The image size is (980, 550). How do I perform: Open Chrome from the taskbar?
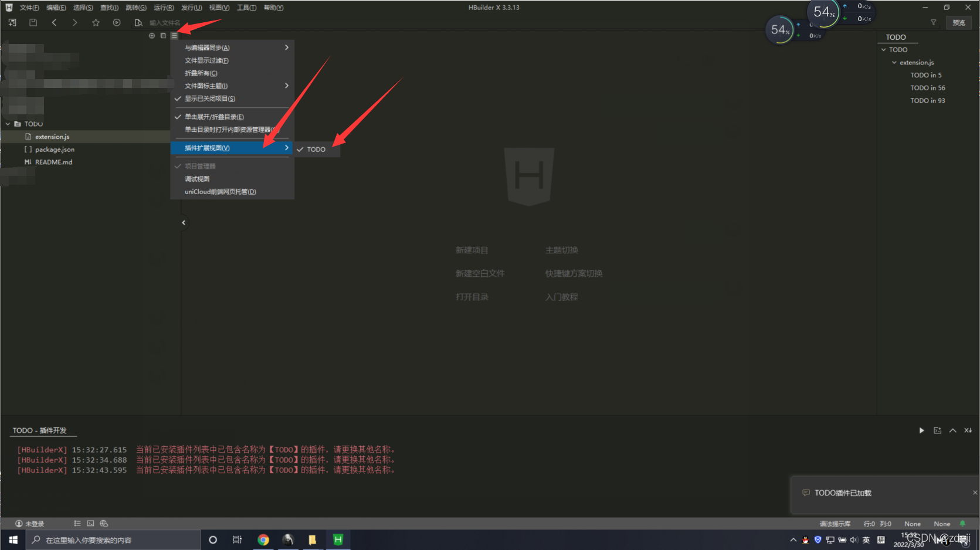pyautogui.click(x=263, y=539)
